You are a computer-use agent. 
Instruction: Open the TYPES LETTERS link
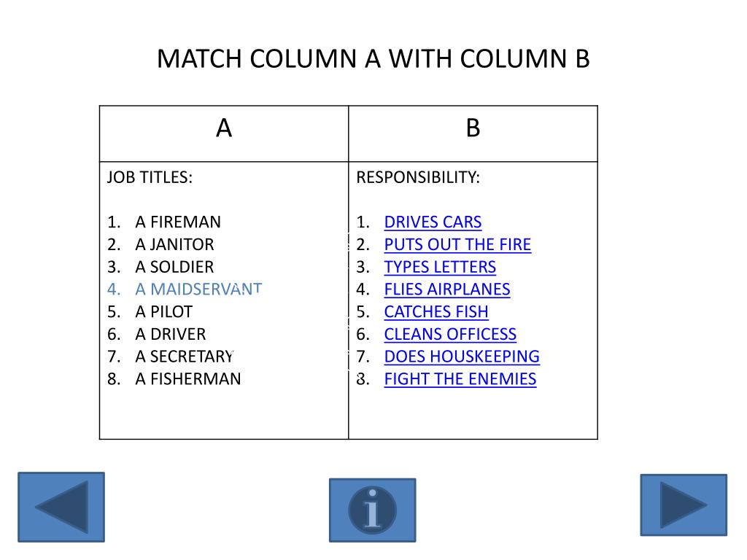click(x=440, y=267)
